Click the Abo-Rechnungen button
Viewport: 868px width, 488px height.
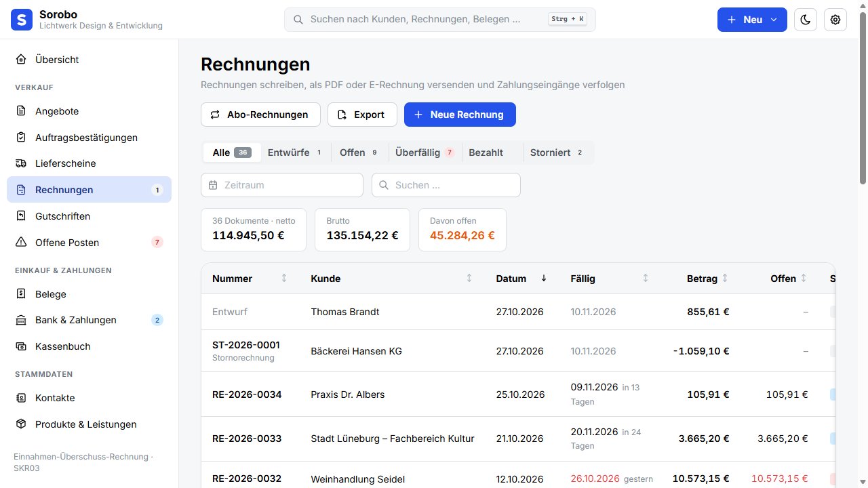pyautogui.click(x=260, y=115)
